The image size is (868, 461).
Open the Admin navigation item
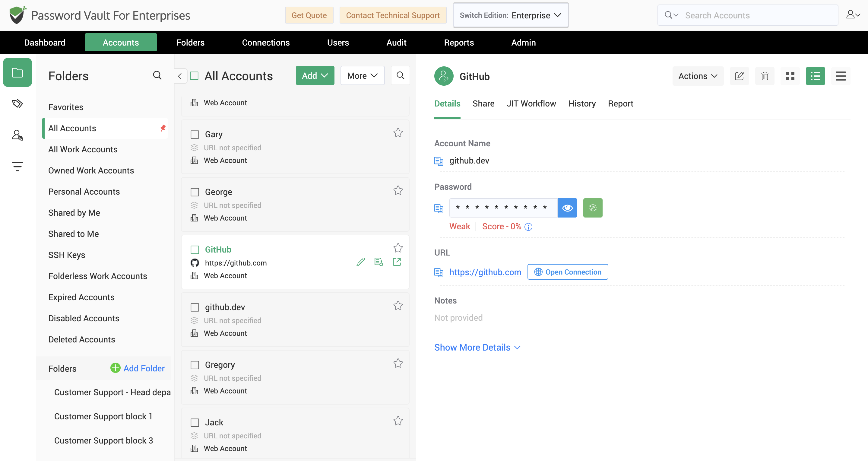pyautogui.click(x=523, y=43)
